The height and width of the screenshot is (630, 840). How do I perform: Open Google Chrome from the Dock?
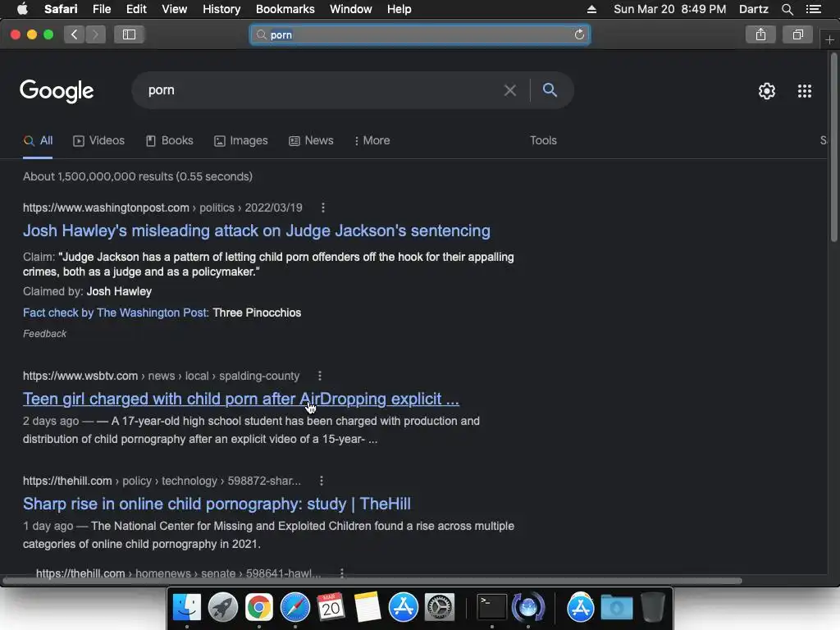point(258,607)
